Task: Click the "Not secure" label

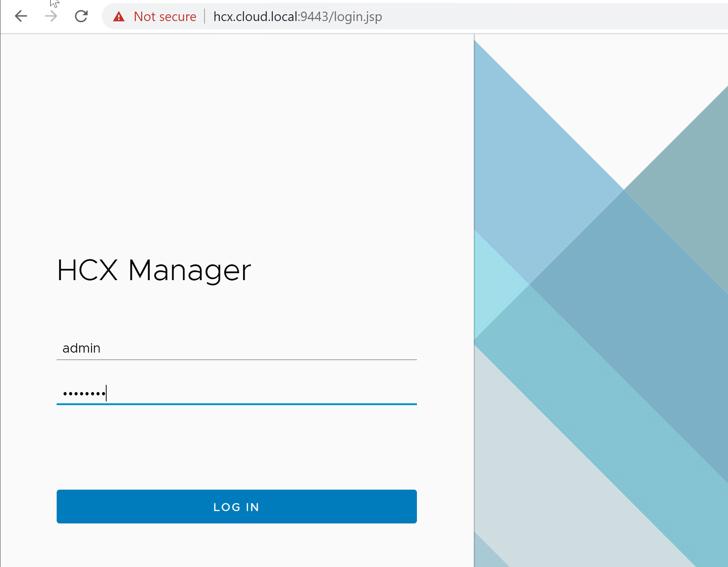Action: point(165,17)
